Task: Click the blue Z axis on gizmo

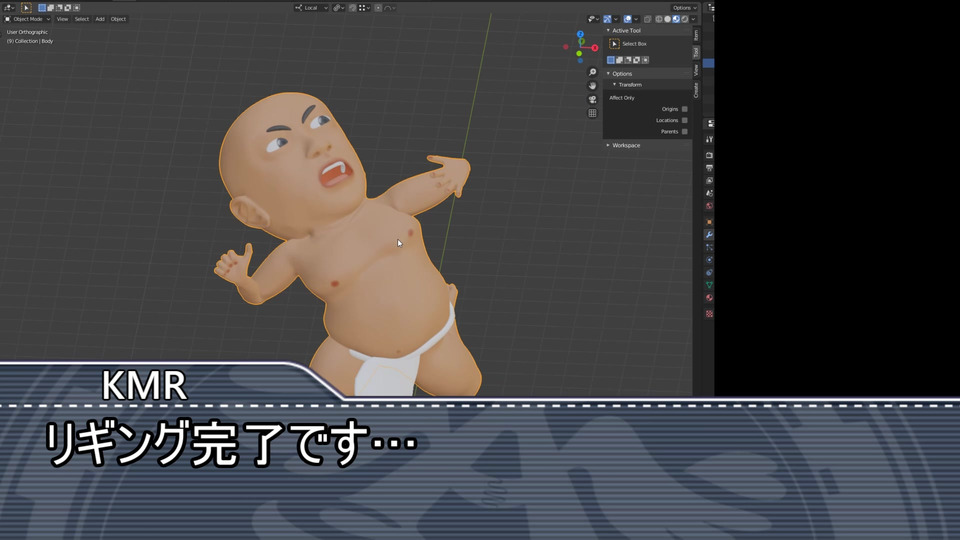Action: (580, 34)
